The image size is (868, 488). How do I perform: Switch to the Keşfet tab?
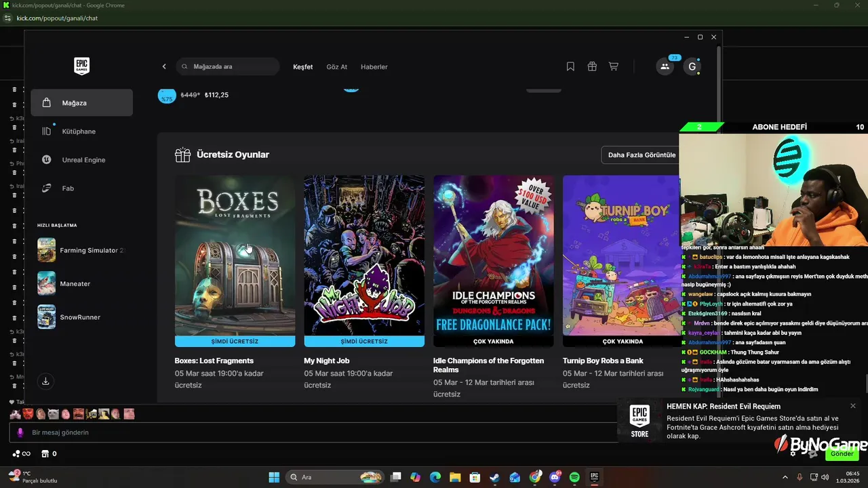(x=302, y=67)
